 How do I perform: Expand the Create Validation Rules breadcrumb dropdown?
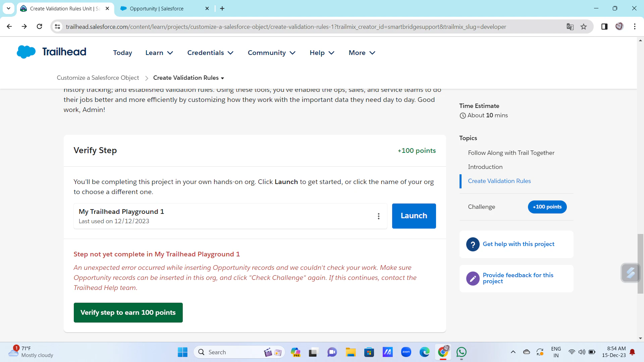point(189,78)
